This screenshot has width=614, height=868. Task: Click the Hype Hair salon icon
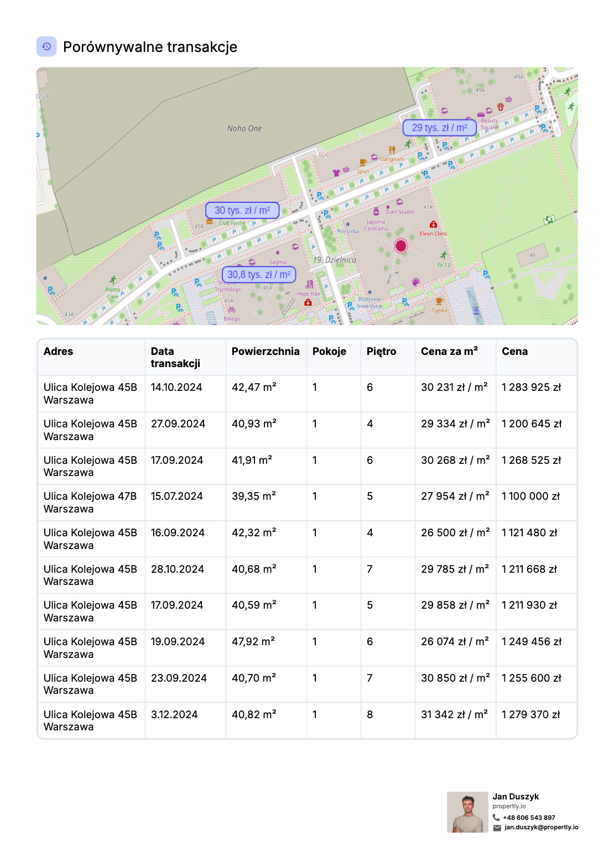[309, 285]
